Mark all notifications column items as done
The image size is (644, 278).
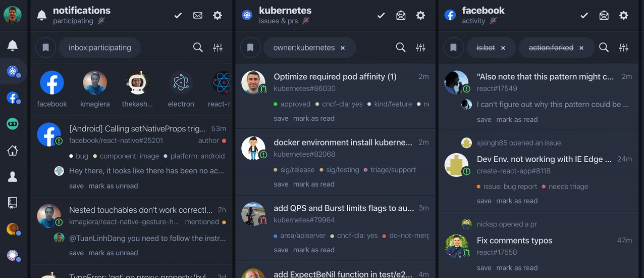[178, 16]
